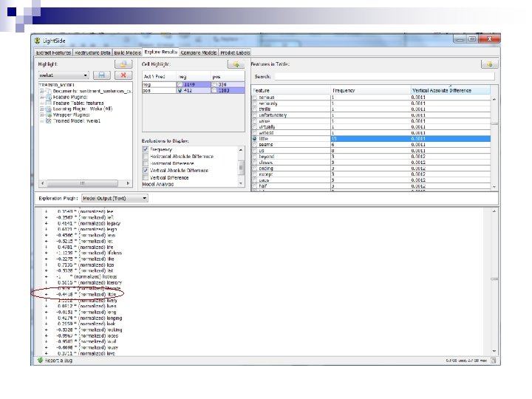Expand the Wrapper Plugins tree node
532x399 pixels.
click(42, 115)
